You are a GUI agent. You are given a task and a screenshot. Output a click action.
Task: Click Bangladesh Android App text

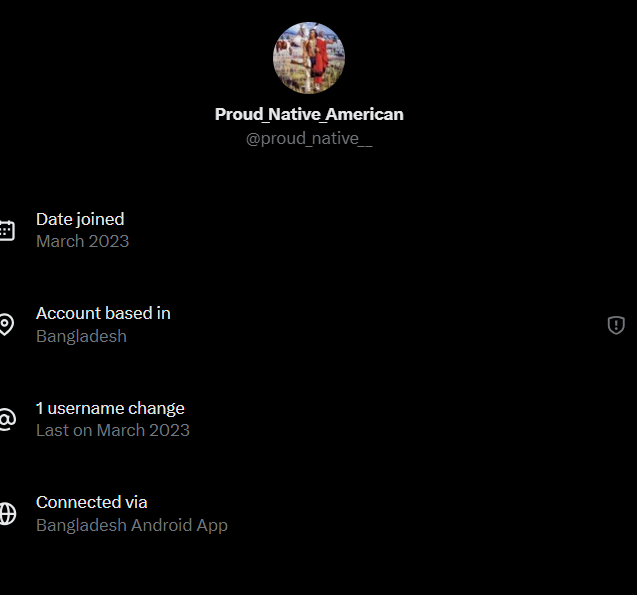click(x=132, y=525)
